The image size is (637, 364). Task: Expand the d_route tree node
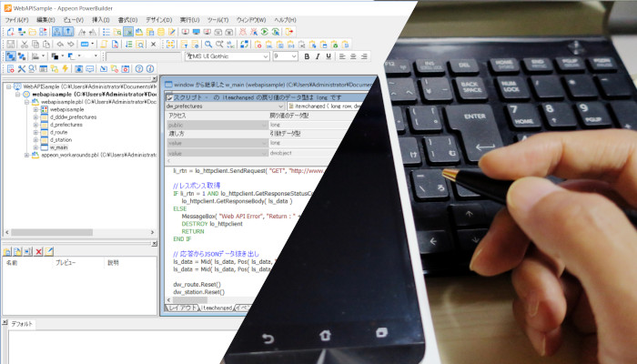[35, 132]
